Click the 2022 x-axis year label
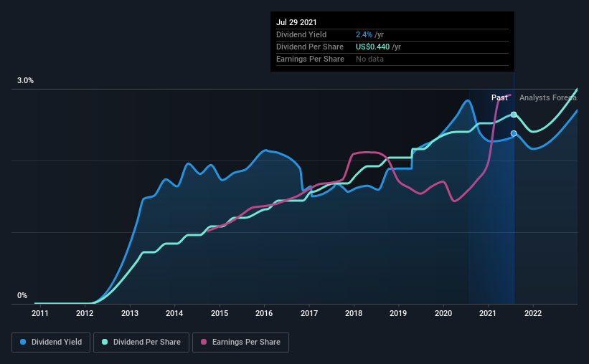589x364 pixels. pyautogui.click(x=533, y=313)
